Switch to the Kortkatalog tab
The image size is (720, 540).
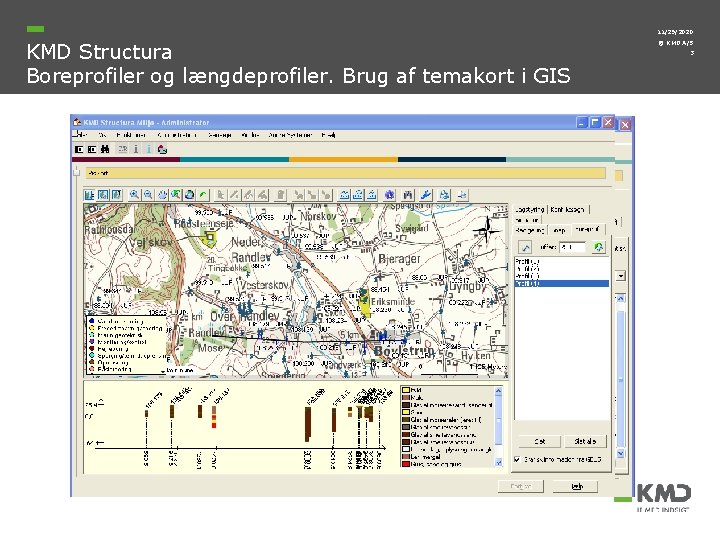click(568, 209)
